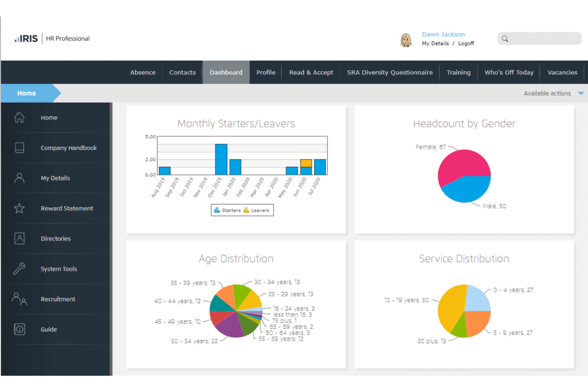
Task: Open Reward Statement via star icon
Action: pyautogui.click(x=19, y=208)
